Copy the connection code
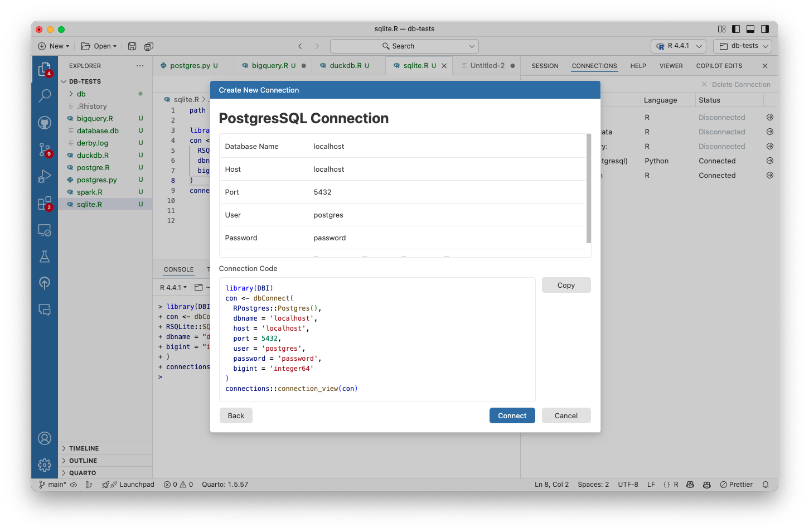This screenshot has width=809, height=532. [566, 285]
